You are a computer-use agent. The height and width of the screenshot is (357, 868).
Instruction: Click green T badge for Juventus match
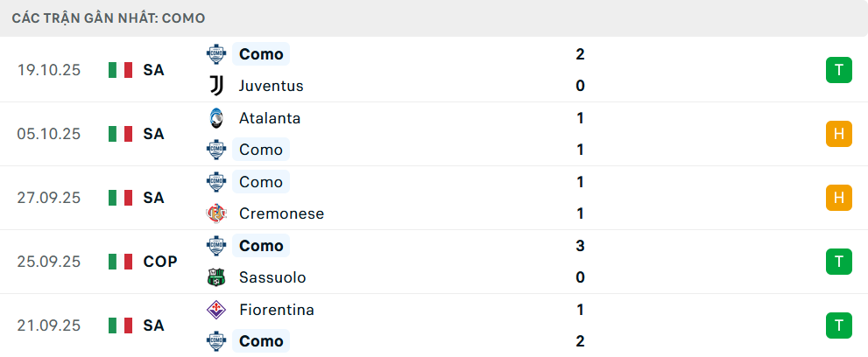point(838,70)
